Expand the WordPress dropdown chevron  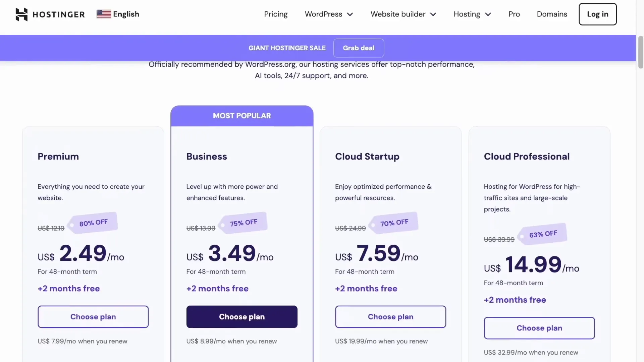pos(350,14)
